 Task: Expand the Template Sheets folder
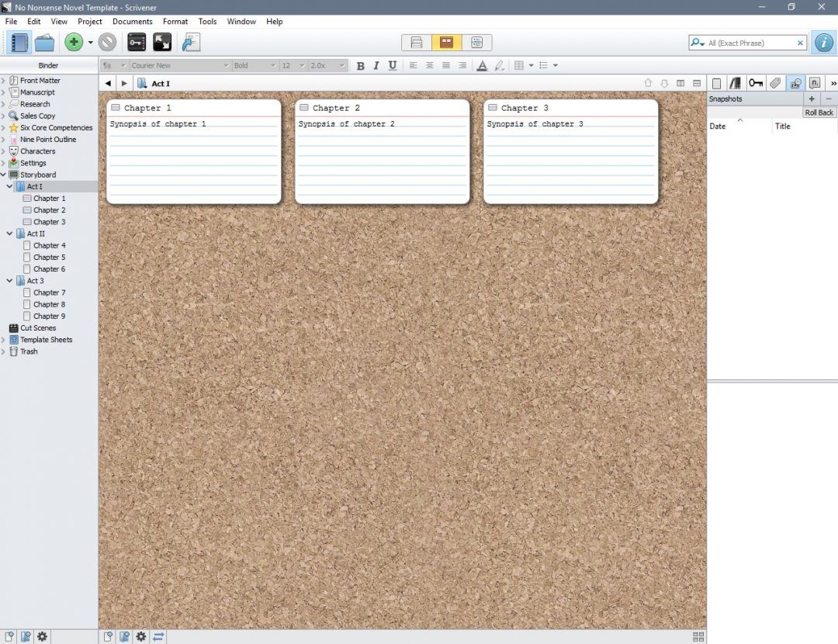[x=3, y=339]
